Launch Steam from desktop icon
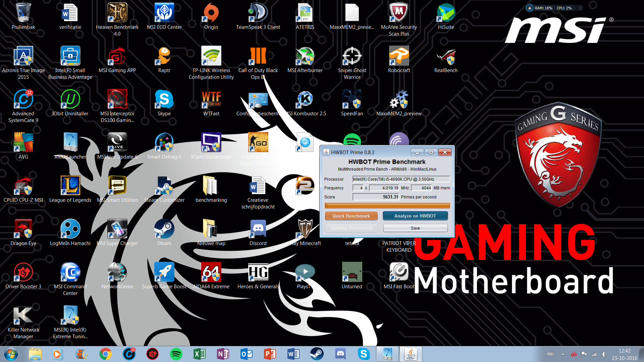644x362 pixels. point(164,232)
